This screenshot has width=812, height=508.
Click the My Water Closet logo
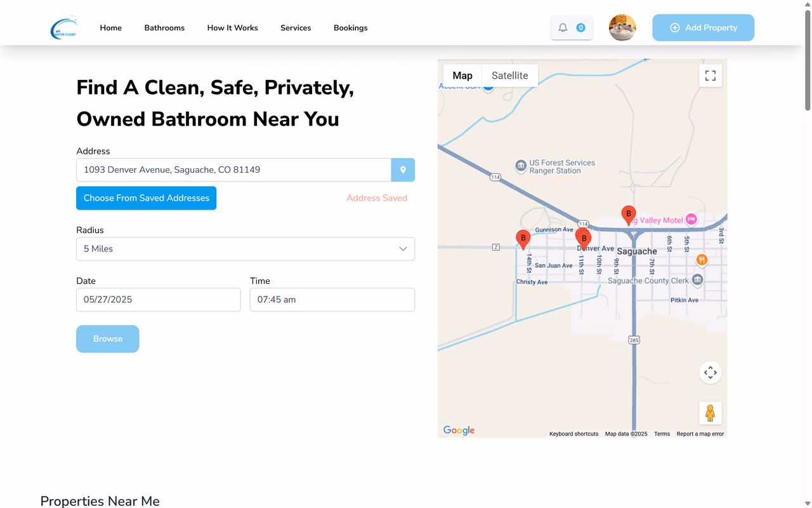(x=63, y=28)
